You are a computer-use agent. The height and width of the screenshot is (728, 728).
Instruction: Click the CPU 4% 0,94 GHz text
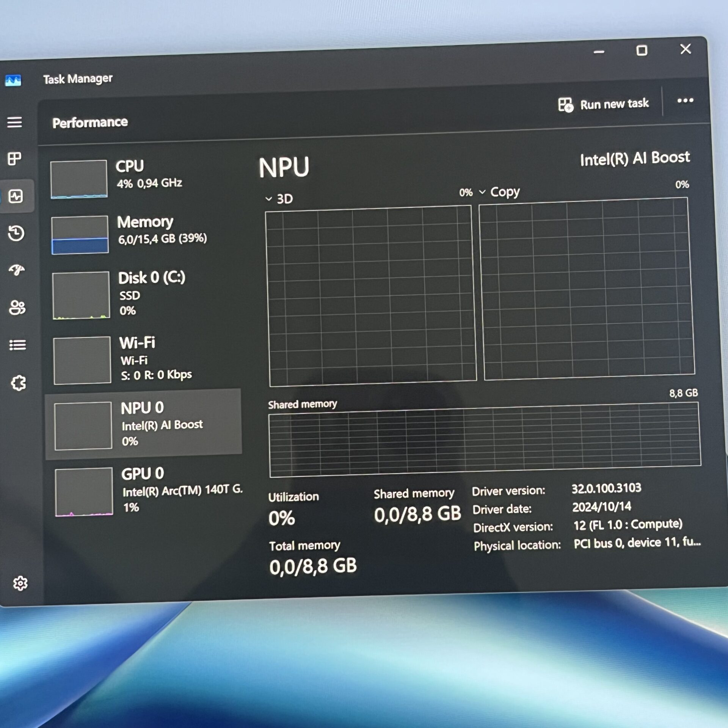(149, 184)
